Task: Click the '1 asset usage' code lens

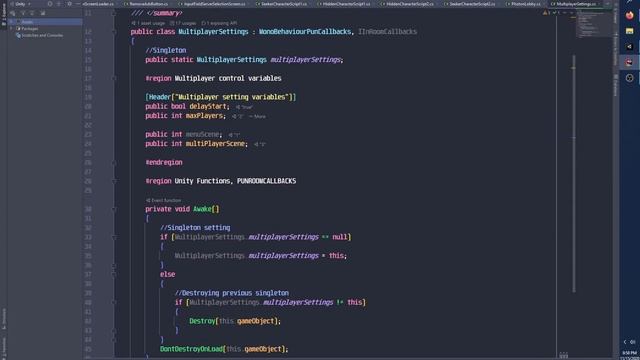Action: pyautogui.click(x=148, y=23)
